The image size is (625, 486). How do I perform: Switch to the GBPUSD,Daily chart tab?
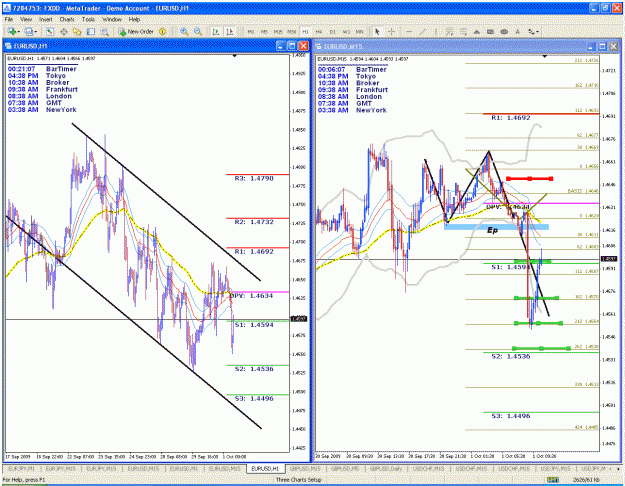[x=385, y=469]
